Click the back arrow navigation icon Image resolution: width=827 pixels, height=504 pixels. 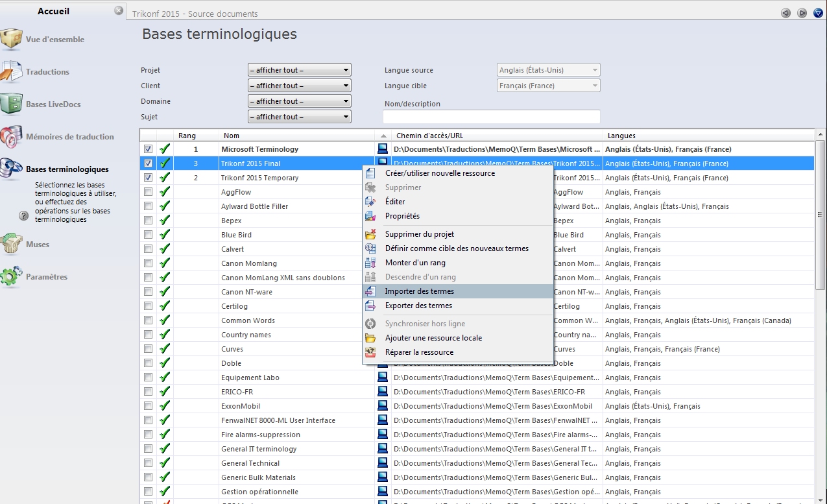785,12
